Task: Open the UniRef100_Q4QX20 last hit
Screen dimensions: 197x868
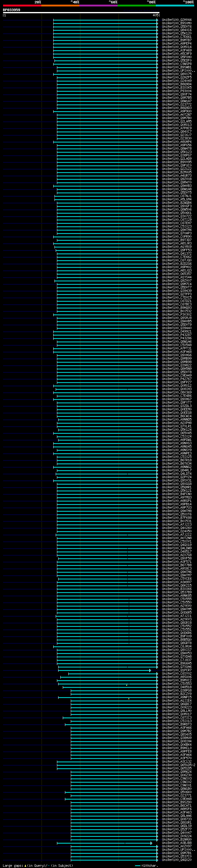Action: point(176,860)
